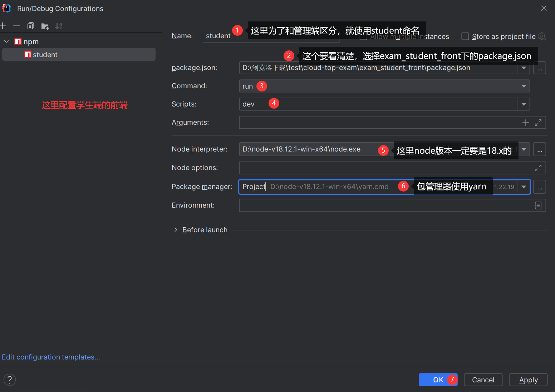The image size is (555, 392).
Task: Collapse the npm tree node
Action: 6,41
